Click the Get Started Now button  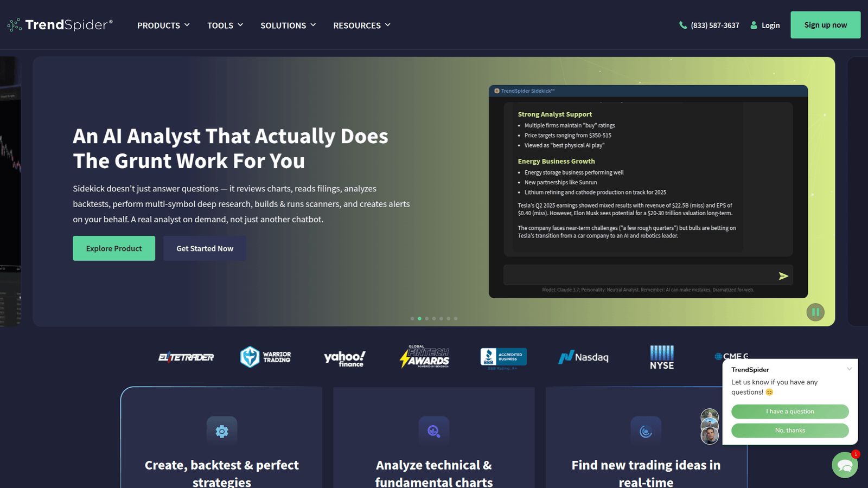coord(205,248)
